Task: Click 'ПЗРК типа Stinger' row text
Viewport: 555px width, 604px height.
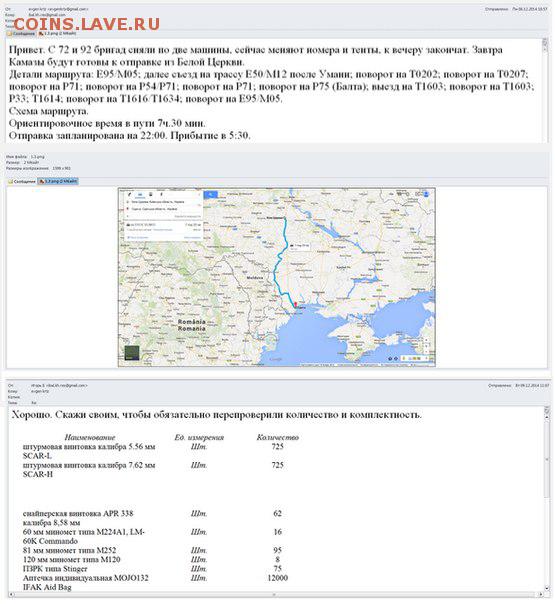Action: (x=55, y=569)
